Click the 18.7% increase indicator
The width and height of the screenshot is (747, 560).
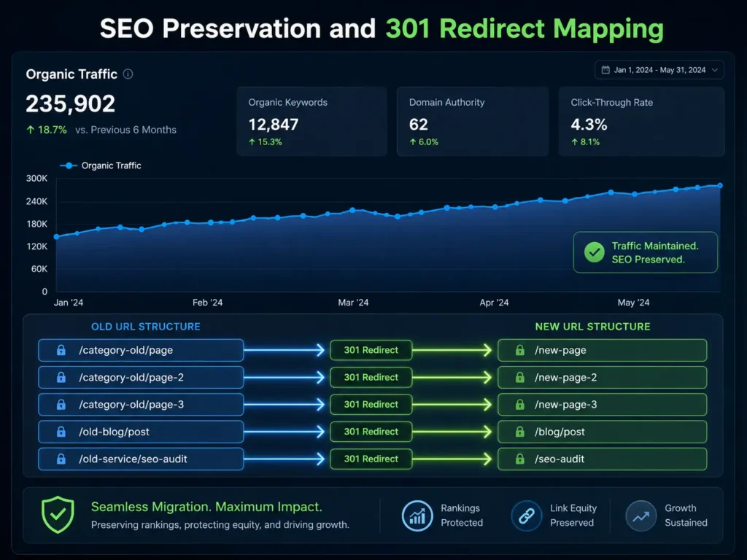pyautogui.click(x=47, y=130)
